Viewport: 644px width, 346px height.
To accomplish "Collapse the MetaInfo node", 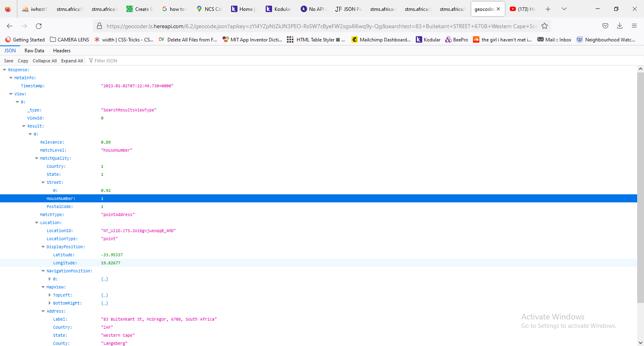I will [11, 78].
